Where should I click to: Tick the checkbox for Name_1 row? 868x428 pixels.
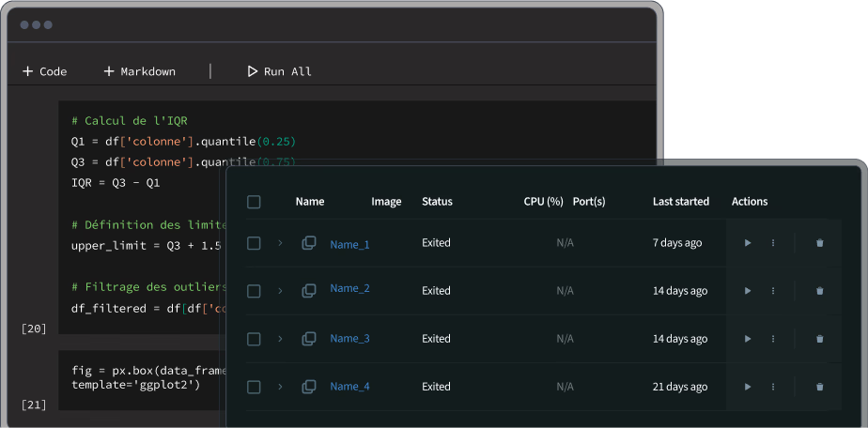coord(254,243)
